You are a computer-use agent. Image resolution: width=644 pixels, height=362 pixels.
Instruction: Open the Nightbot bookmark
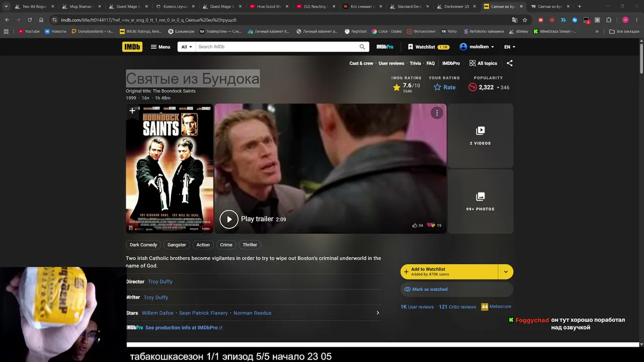(x=355, y=31)
